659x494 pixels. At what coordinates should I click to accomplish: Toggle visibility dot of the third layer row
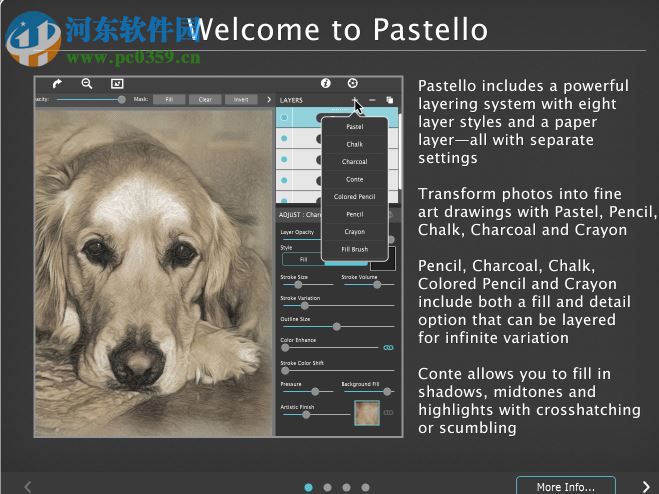pos(284,159)
